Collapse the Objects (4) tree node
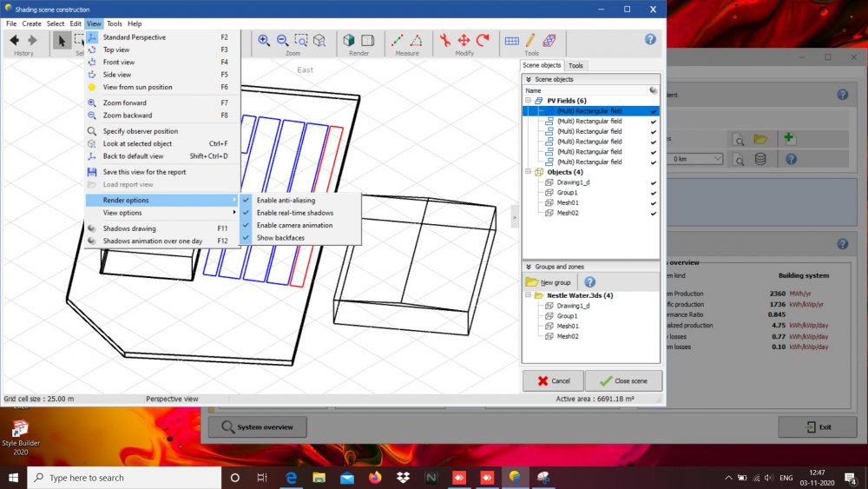 click(527, 172)
